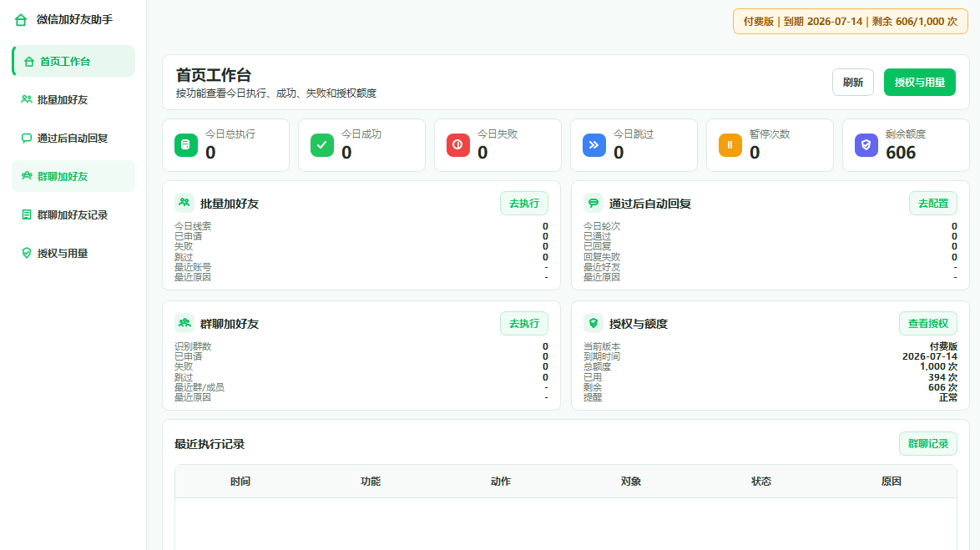Click the 识别群数 label

pos(193,346)
